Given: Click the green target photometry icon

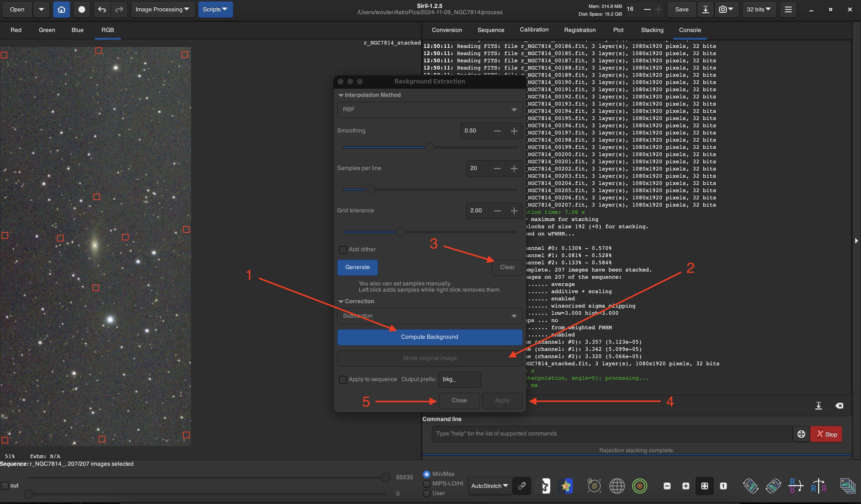Looking at the screenshot, I should (x=639, y=485).
